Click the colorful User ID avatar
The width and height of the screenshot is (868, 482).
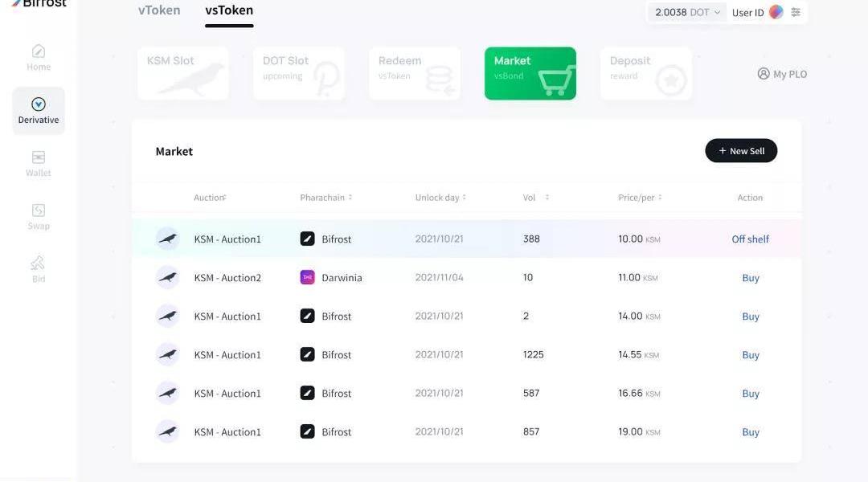tap(776, 12)
